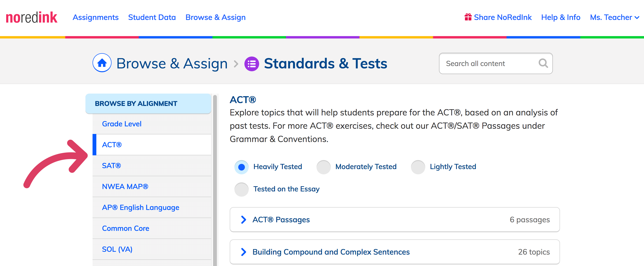Select the Lightly Tested radio button
The image size is (644, 266).
(418, 167)
